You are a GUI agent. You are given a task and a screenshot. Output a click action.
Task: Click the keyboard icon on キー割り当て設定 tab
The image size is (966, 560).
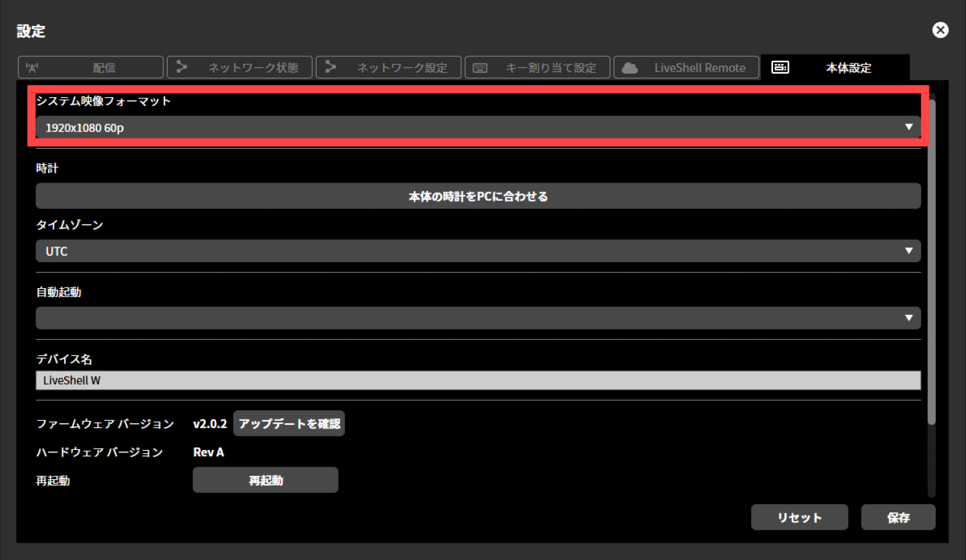click(x=480, y=67)
